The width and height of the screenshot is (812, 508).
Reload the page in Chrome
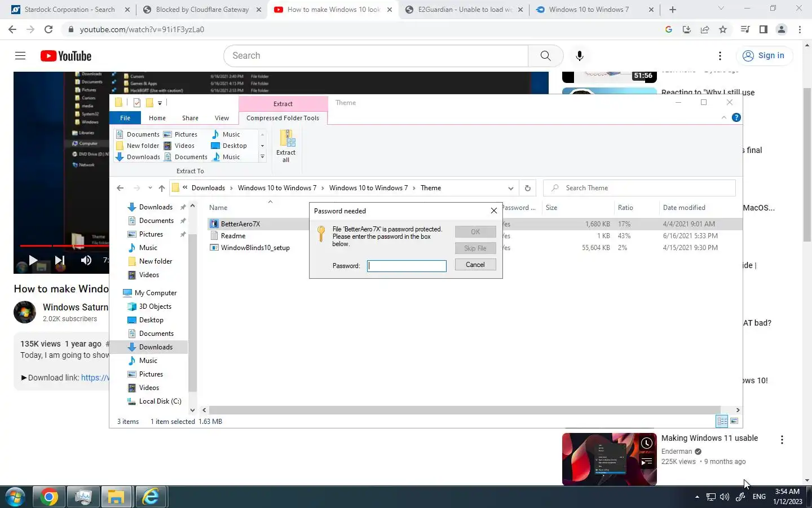48,29
